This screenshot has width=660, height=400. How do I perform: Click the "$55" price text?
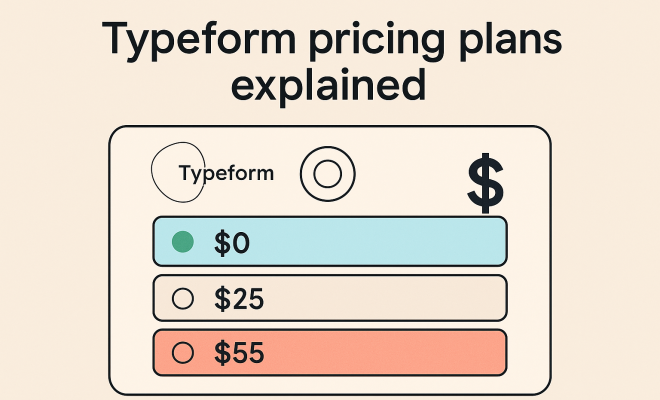click(239, 353)
